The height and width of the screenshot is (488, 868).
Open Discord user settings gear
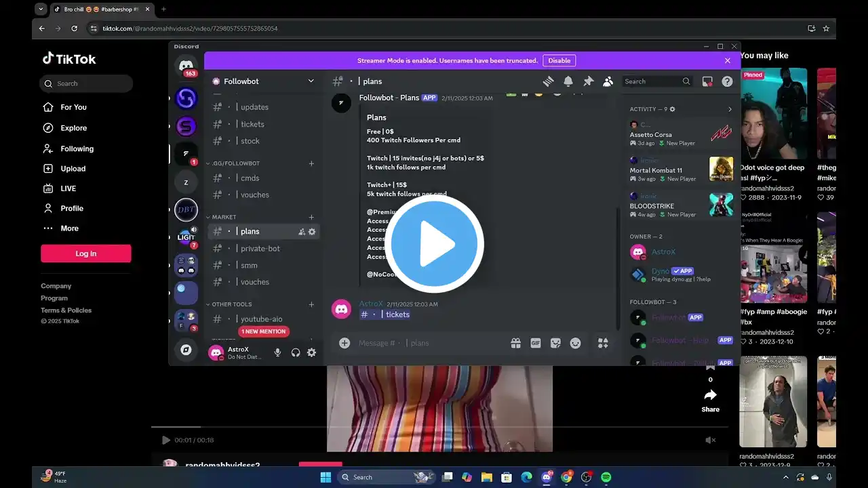coord(311,352)
